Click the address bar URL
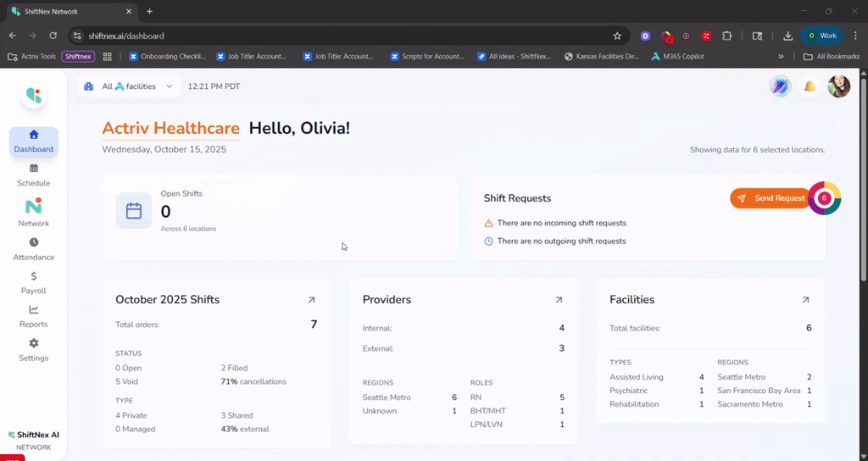 (126, 36)
